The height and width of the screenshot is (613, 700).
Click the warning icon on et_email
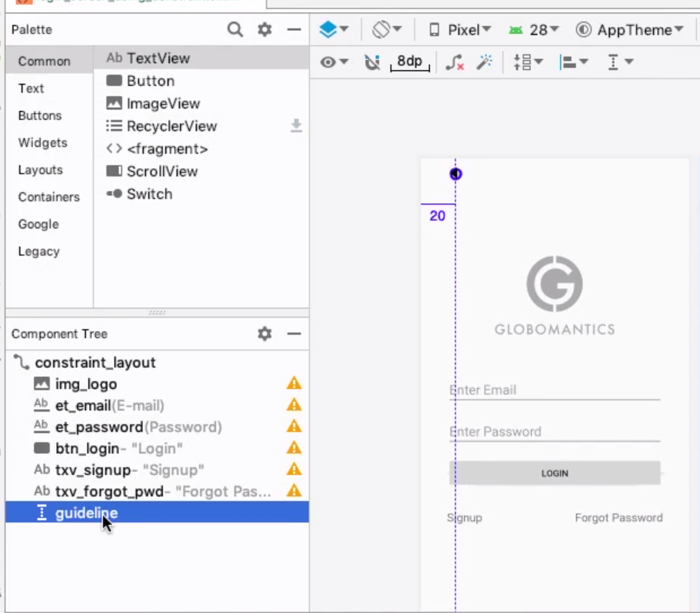coord(294,405)
